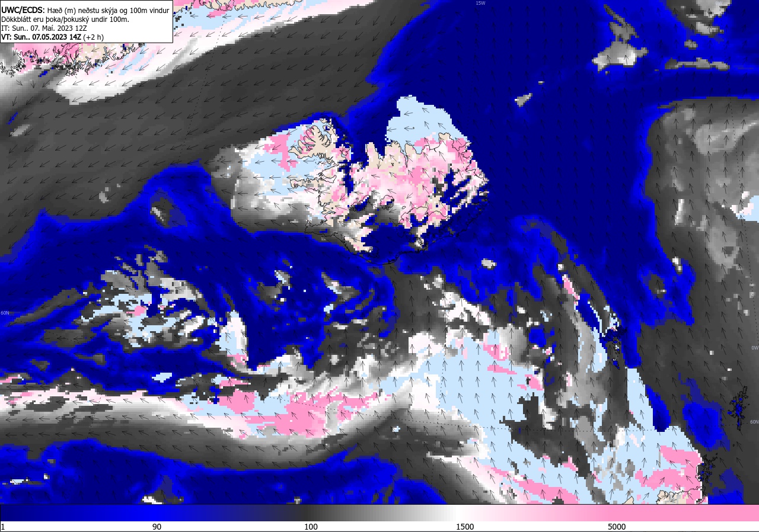759x532 pixels.
Task: Pick the gray segment of the colorbar
Action: tap(379, 512)
